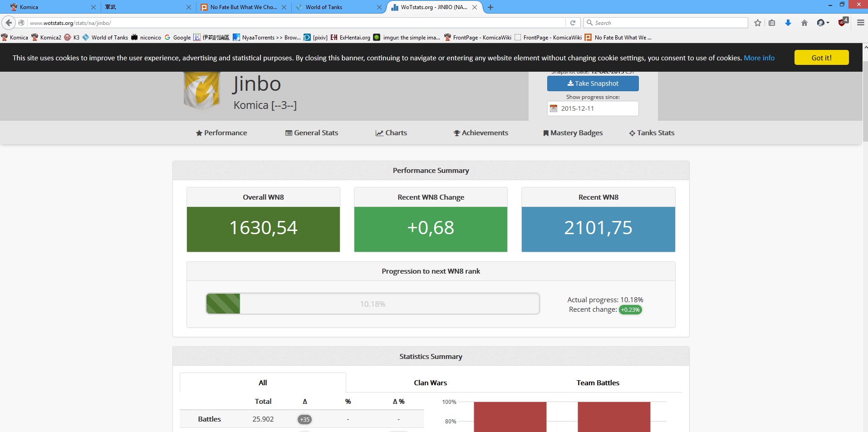Expand the avatar extension dropdown arrow

[828, 23]
